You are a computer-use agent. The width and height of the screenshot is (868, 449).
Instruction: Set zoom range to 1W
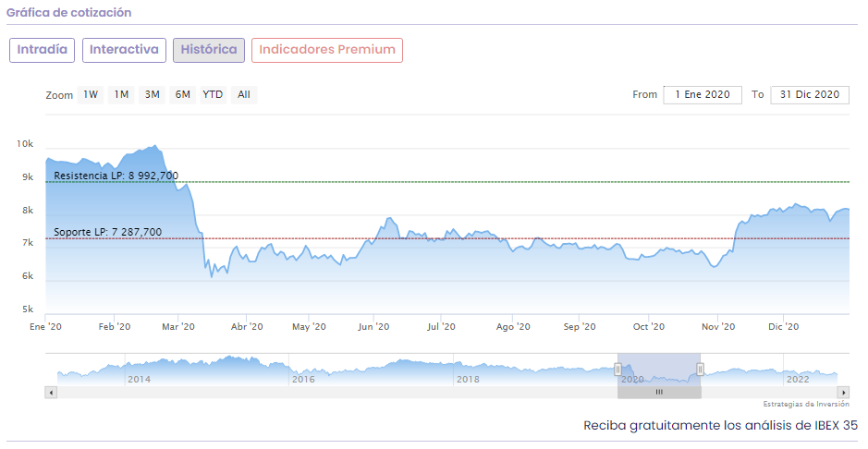91,94
